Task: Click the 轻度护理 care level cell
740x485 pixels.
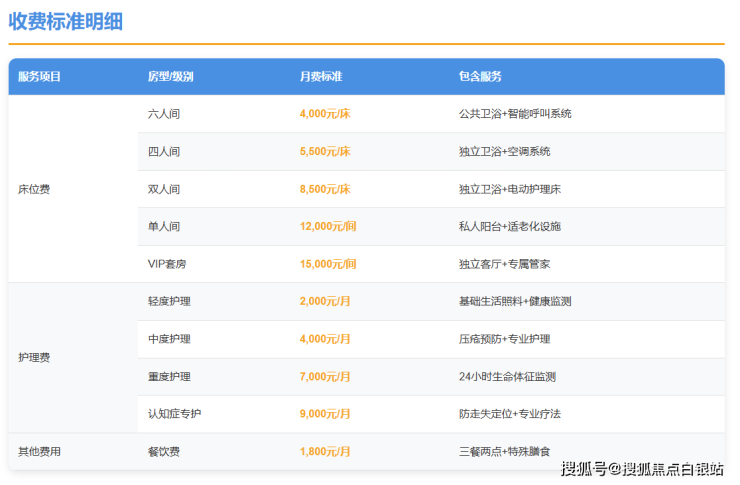Action: coord(169,301)
